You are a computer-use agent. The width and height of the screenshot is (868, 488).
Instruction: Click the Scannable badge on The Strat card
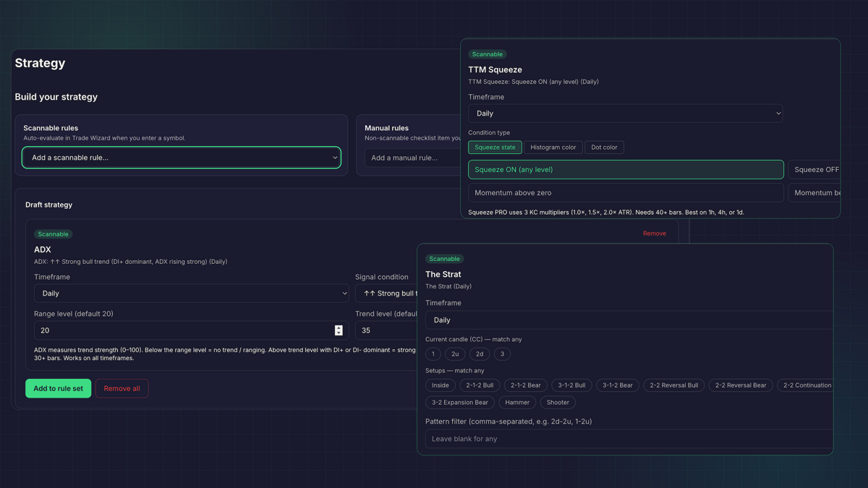click(x=444, y=259)
